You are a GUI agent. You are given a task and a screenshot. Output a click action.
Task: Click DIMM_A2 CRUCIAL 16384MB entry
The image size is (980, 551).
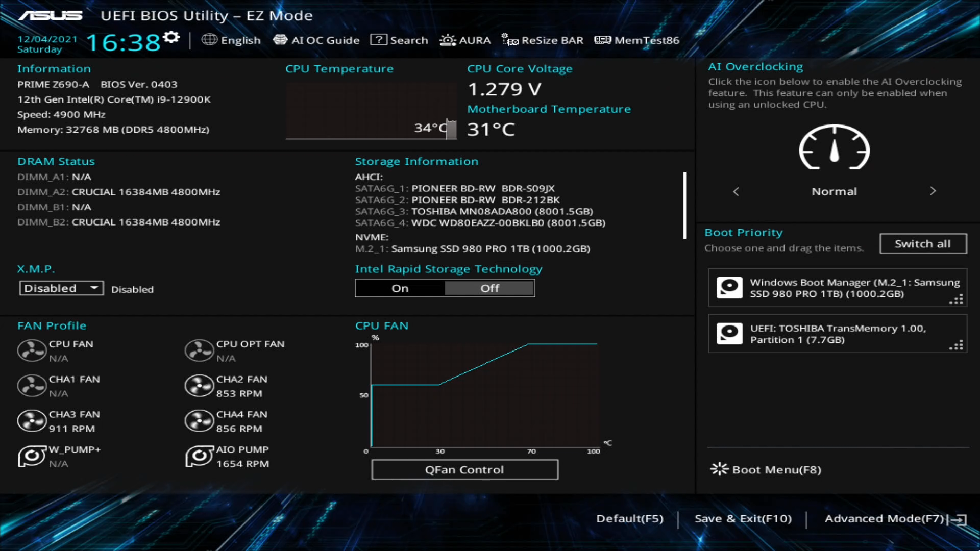point(119,192)
